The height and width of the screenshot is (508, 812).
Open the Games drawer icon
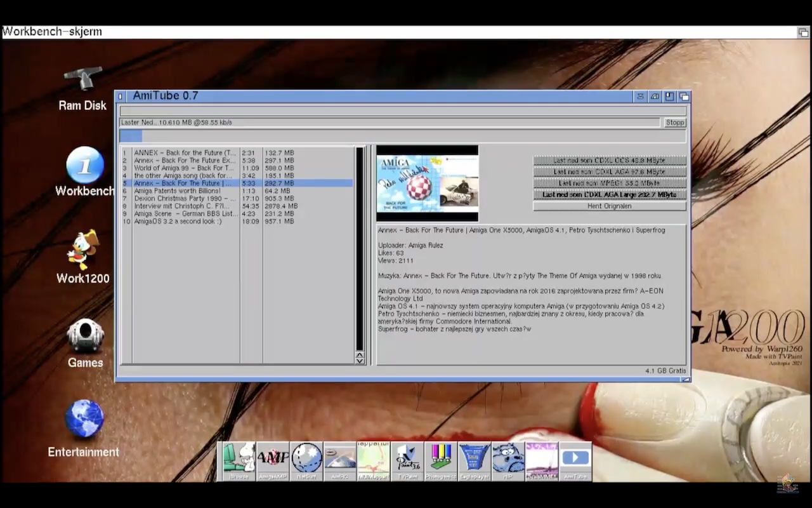(85, 344)
